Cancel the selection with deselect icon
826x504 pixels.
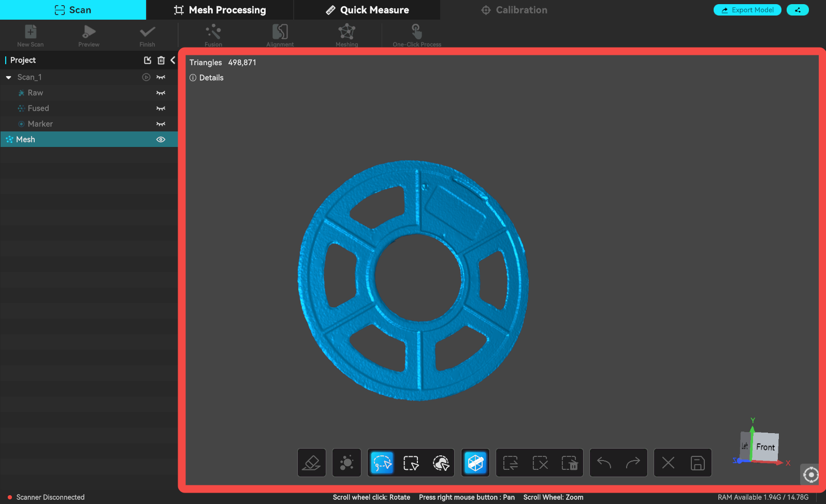pyautogui.click(x=540, y=463)
